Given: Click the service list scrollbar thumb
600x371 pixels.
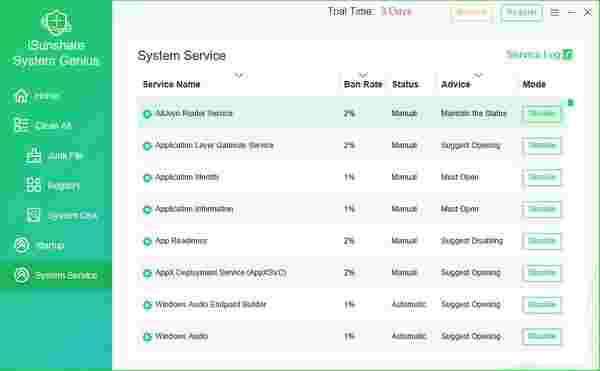Looking at the screenshot, I should (570, 103).
